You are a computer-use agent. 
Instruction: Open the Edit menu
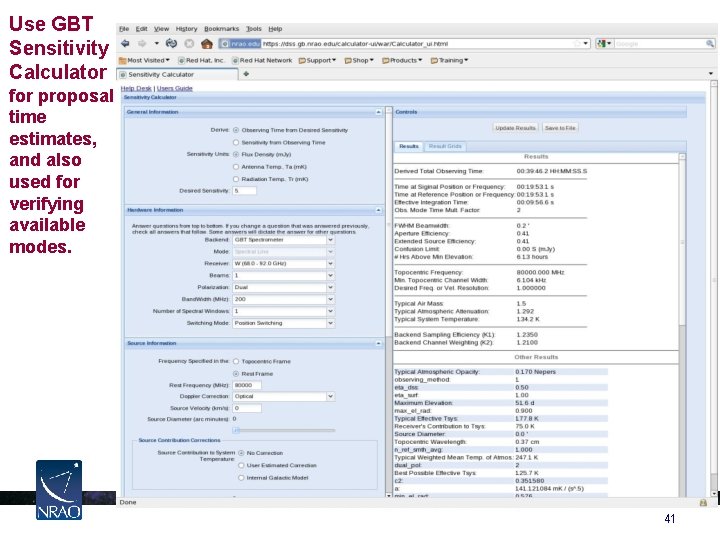pos(141,28)
